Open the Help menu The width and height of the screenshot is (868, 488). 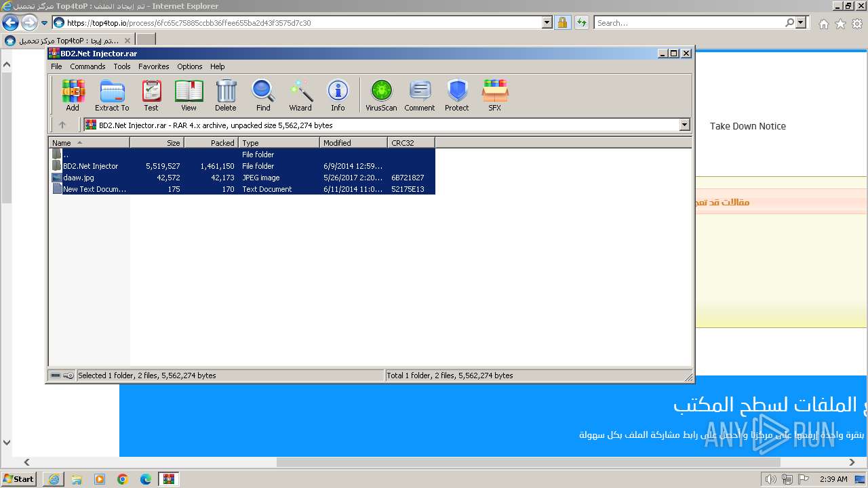click(x=218, y=66)
